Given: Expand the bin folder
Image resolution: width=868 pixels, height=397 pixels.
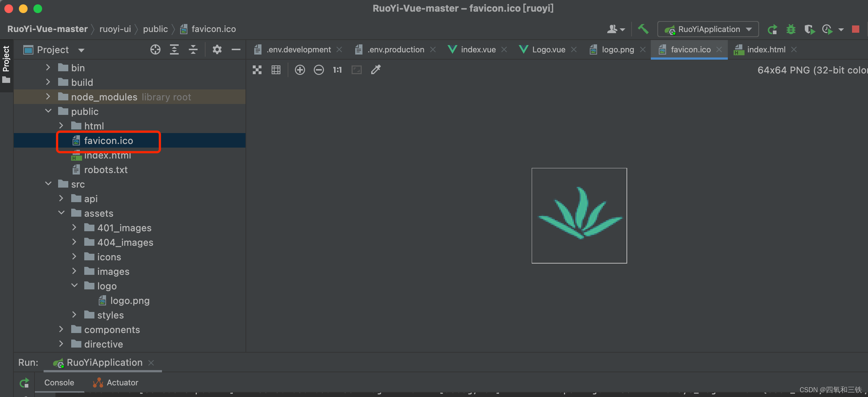Looking at the screenshot, I should pos(48,68).
